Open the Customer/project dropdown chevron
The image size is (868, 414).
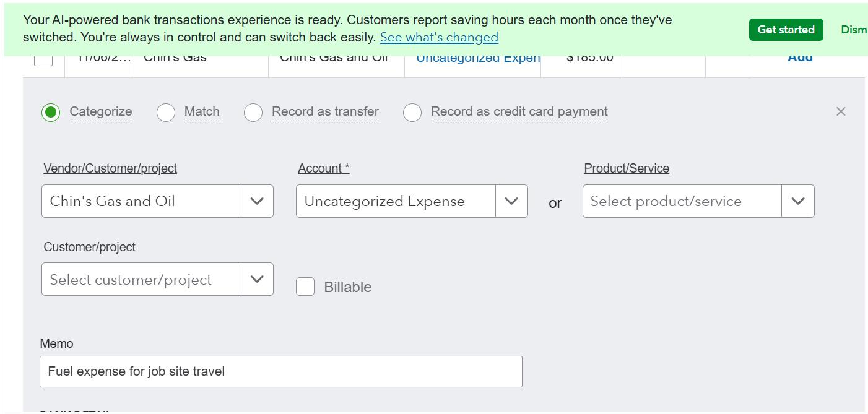coord(257,279)
